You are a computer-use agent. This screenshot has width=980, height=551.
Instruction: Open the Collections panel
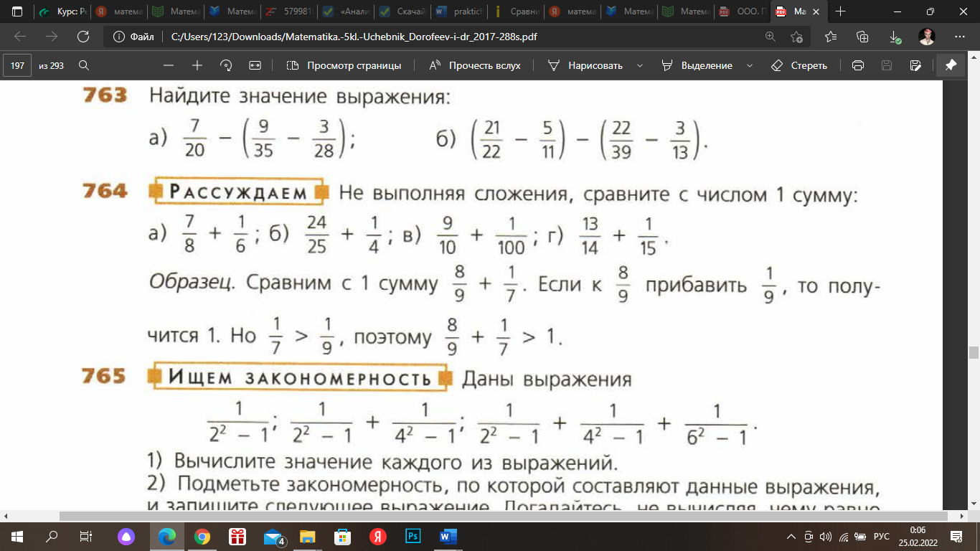[862, 37]
